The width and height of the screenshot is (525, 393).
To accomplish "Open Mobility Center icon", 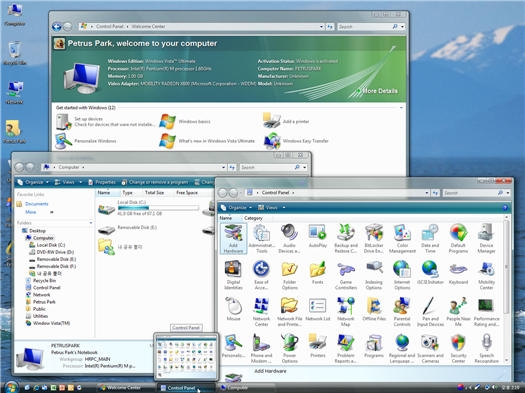I will [486, 275].
